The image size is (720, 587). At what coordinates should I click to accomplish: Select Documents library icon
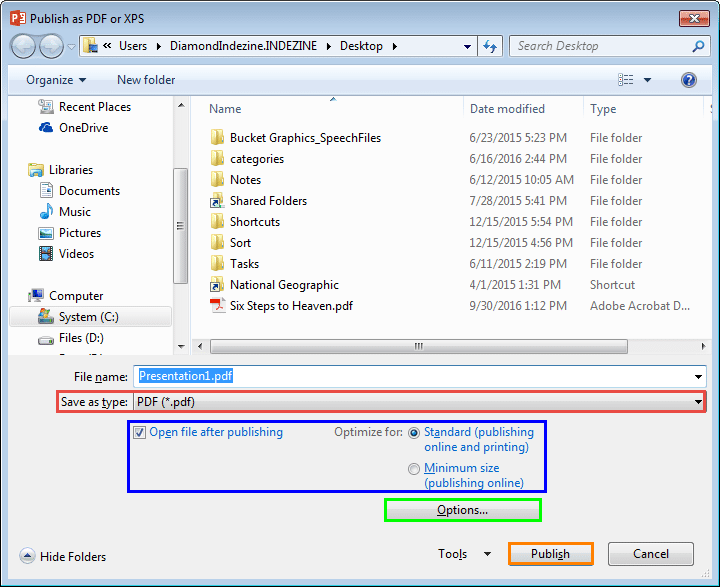tap(46, 191)
